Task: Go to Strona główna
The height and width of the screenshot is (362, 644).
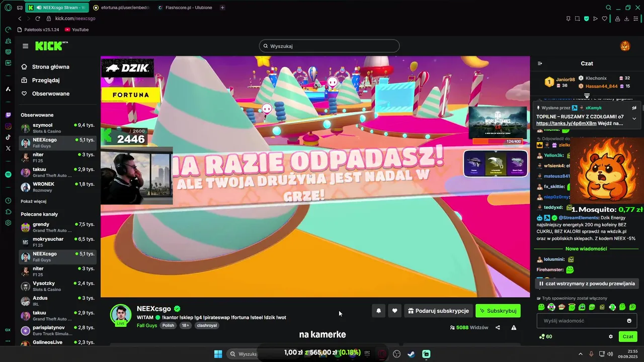Action: point(45,67)
